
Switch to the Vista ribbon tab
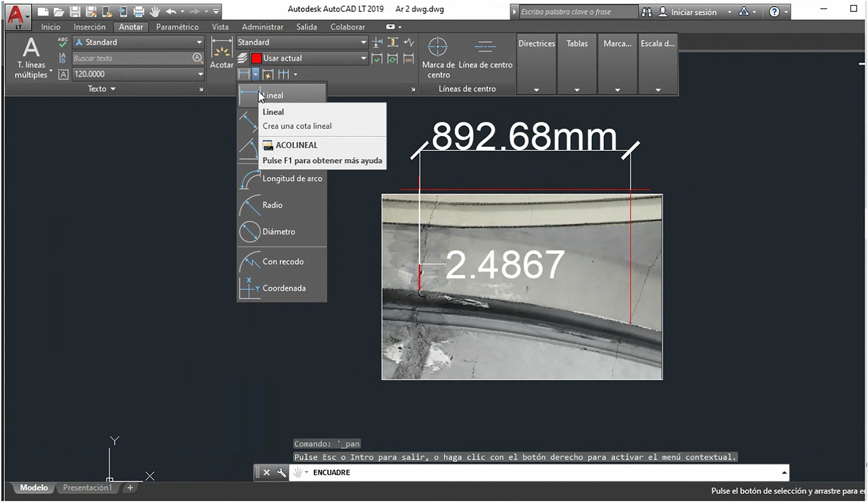pyautogui.click(x=220, y=27)
